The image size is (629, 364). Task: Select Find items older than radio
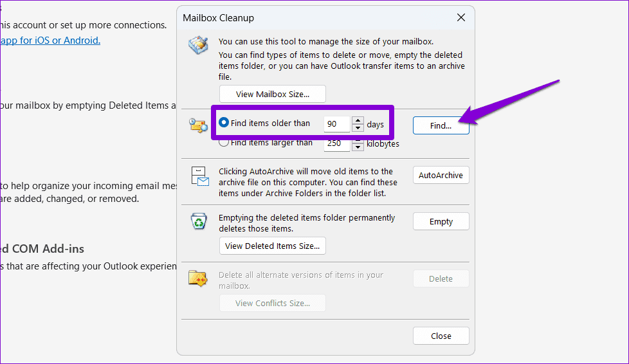(224, 123)
